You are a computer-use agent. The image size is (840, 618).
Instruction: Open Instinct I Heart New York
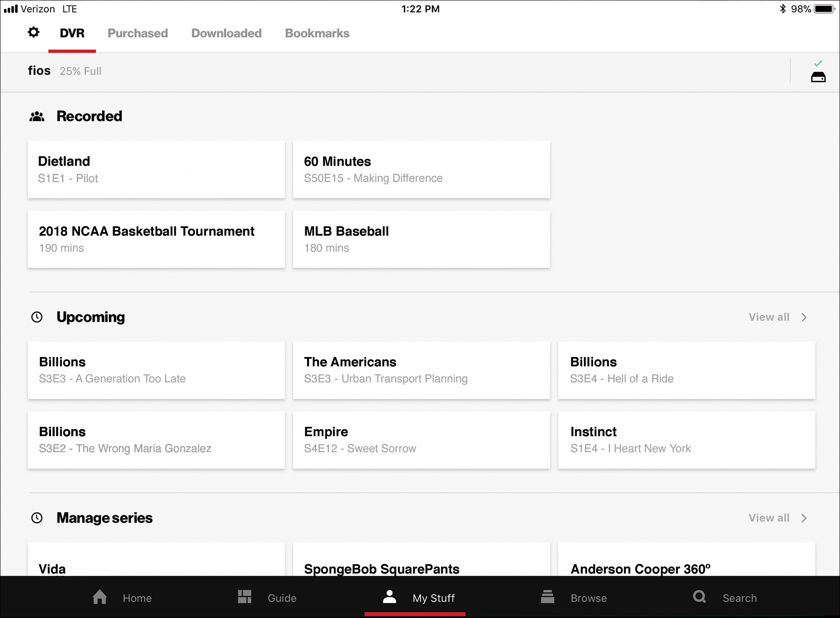687,440
